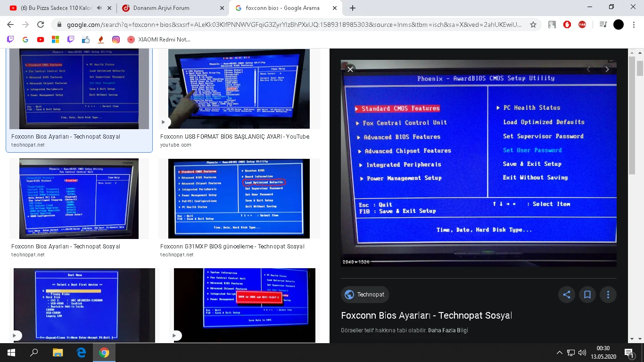Click the Technopat Sosyal result title link
644x362 pixels.
pos(426,315)
